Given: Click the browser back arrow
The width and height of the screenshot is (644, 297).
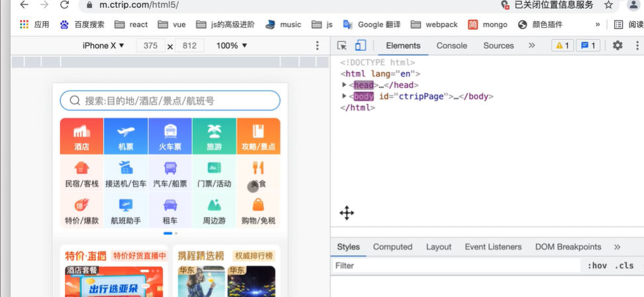Looking at the screenshot, I should (25, 5).
